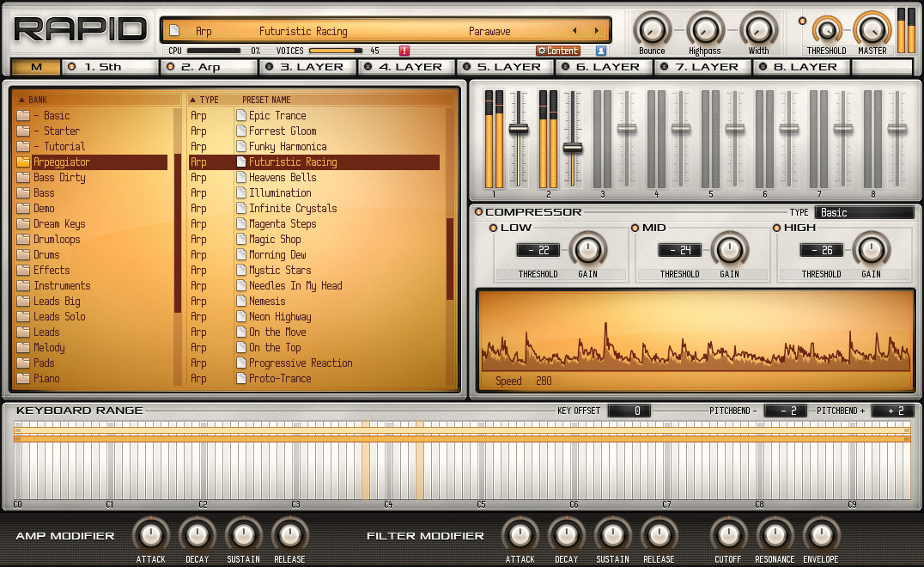Click the compressor HIGH gain knob
This screenshot has width=924, height=567.
(871, 250)
